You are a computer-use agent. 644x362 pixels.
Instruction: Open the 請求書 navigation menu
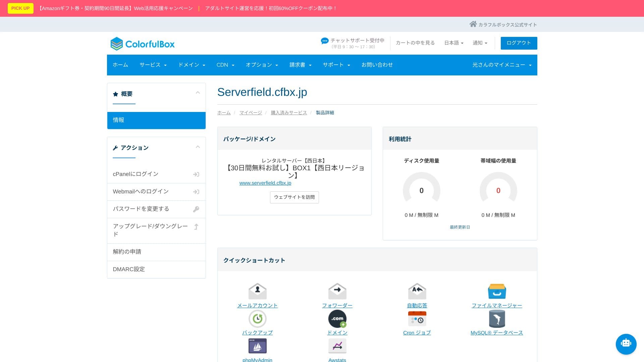coord(300,65)
